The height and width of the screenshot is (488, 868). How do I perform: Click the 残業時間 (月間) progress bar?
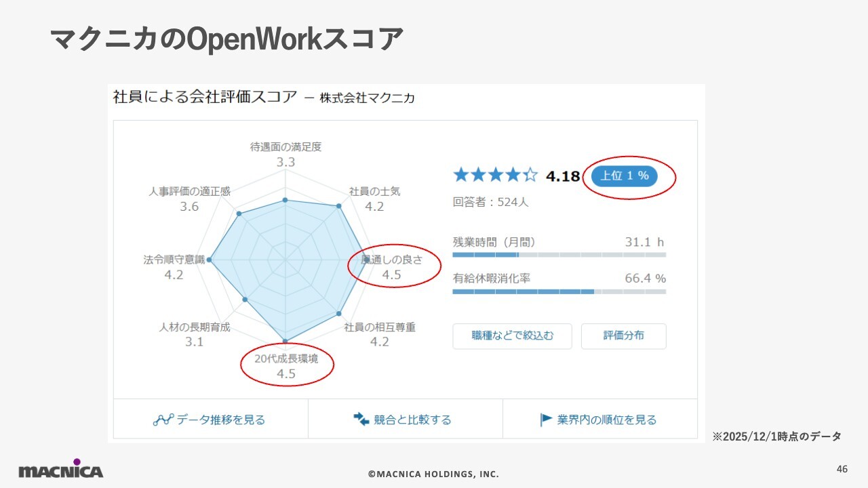pos(559,255)
